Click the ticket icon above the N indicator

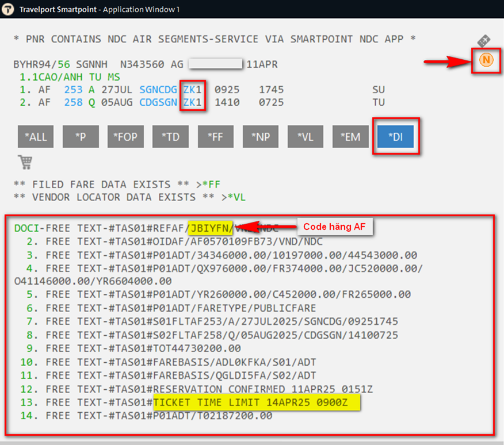[483, 41]
